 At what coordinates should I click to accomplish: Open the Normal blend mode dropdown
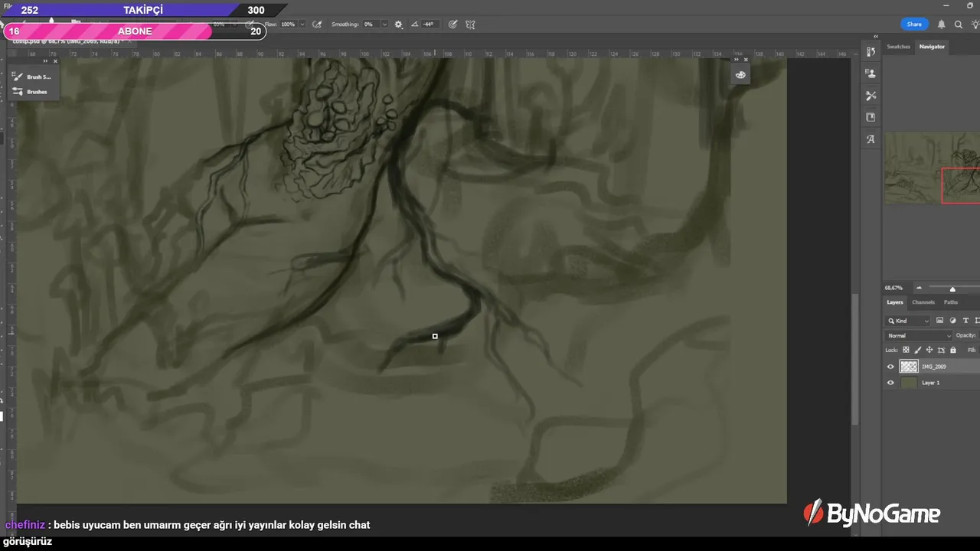919,335
